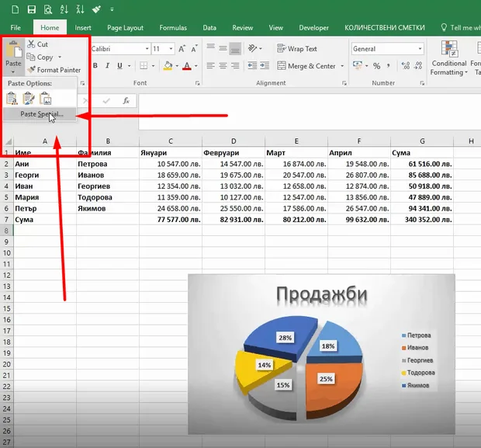Select the Keep Source Formatting paste option
Viewport: 481px width, 448px height.
click(29, 99)
